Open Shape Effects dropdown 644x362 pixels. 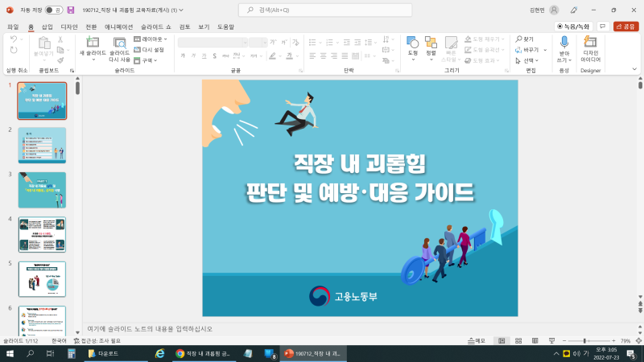482,60
